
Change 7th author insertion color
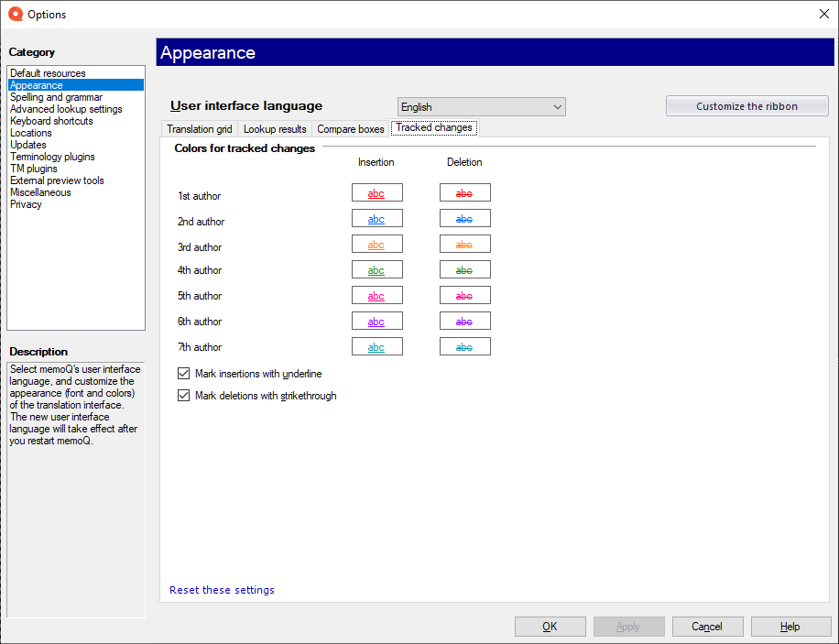pos(376,347)
